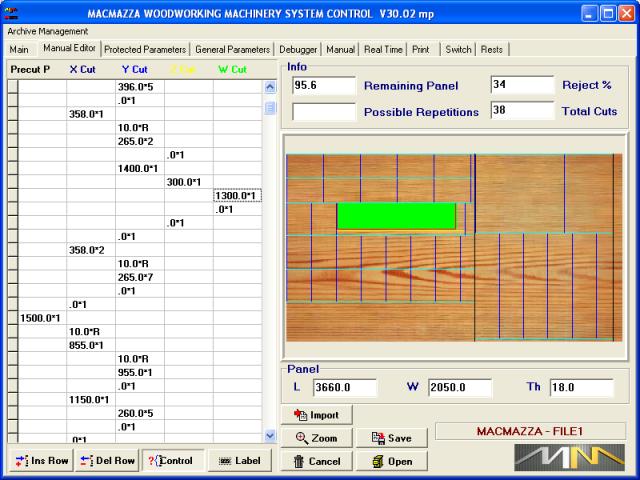Click the Label barcode icon
This screenshot has width=640, height=480.
coord(225,461)
